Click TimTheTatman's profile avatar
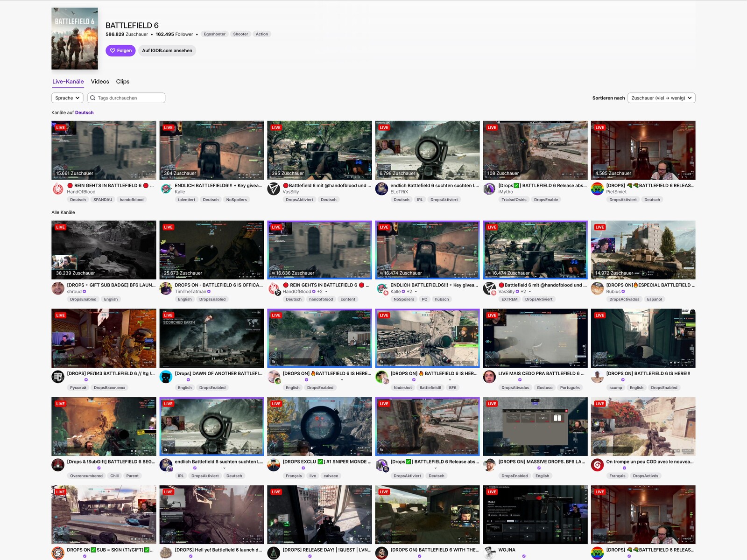This screenshot has width=747, height=560. click(x=166, y=288)
